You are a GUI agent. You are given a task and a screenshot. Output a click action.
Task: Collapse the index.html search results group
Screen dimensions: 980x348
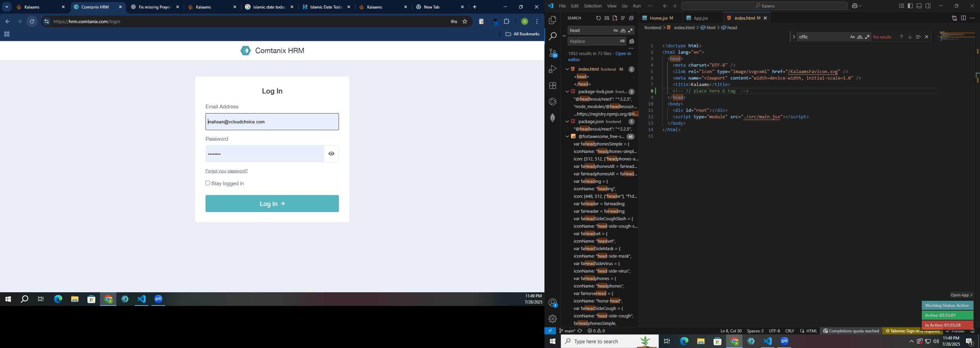pos(567,69)
